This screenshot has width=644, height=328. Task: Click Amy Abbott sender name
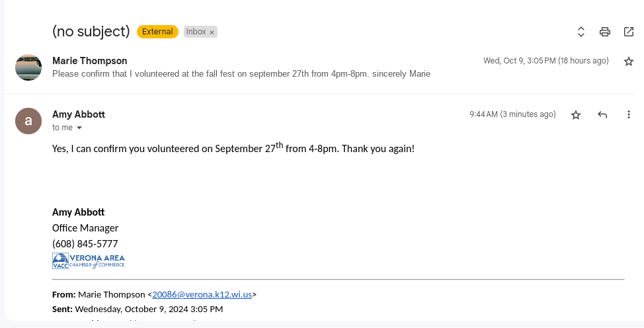click(79, 114)
